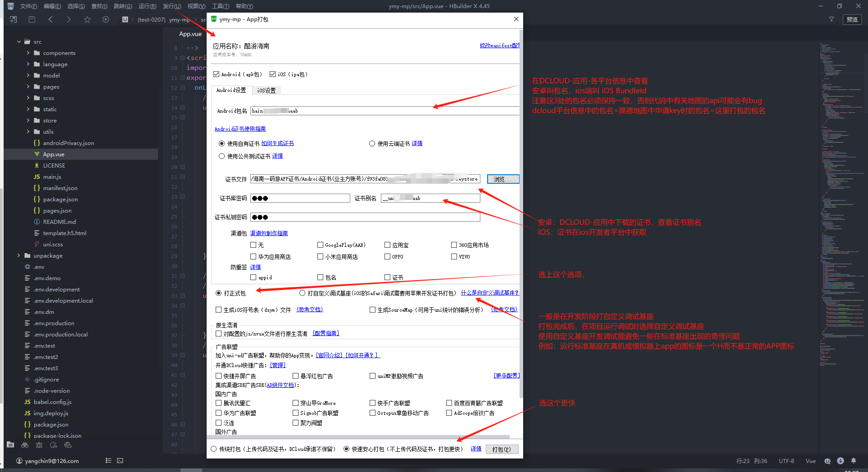Expand the utils folder
Image resolution: width=868 pixels, height=472 pixels.
pos(28,132)
